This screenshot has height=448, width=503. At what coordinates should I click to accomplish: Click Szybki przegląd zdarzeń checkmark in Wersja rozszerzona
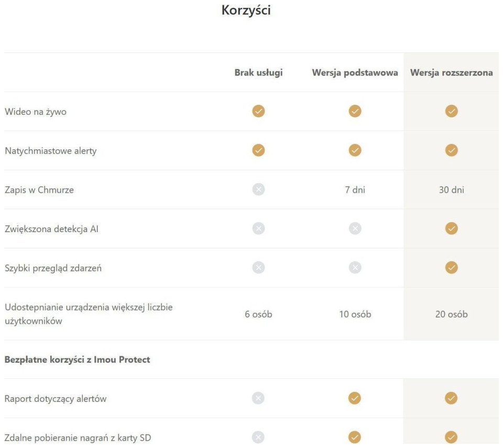pyautogui.click(x=451, y=267)
